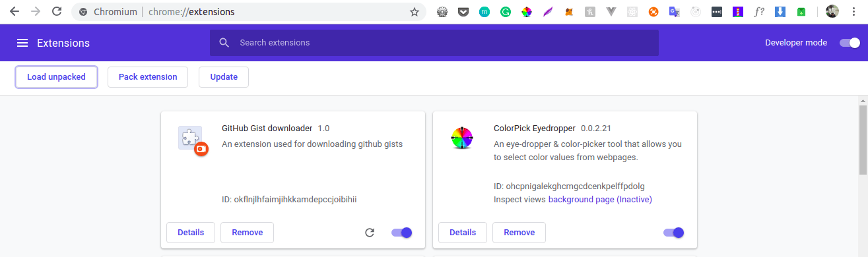The width and height of the screenshot is (868, 257).
Task: Click the ColorPick Eyedropper color wheel icon
Action: pos(462,138)
